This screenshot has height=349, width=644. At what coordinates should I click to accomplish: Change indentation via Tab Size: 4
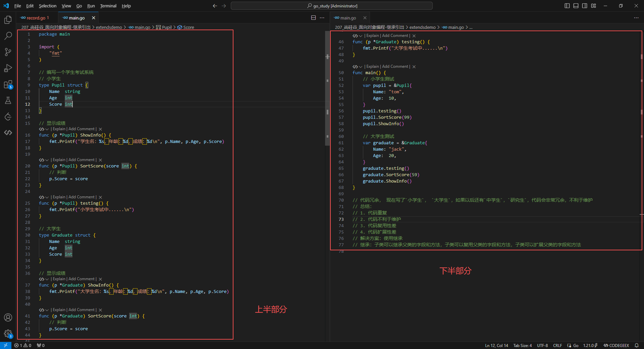tap(523, 345)
